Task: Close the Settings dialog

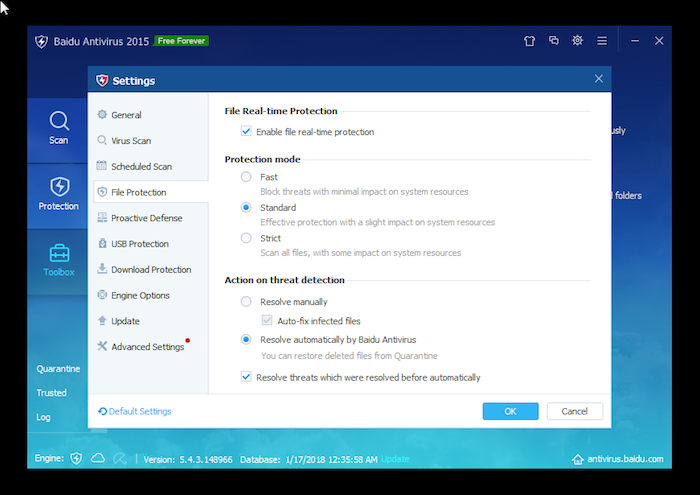Action: pos(599,79)
